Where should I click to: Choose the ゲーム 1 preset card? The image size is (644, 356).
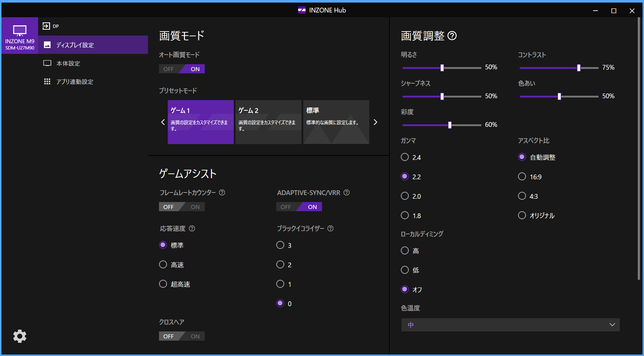[x=201, y=122]
